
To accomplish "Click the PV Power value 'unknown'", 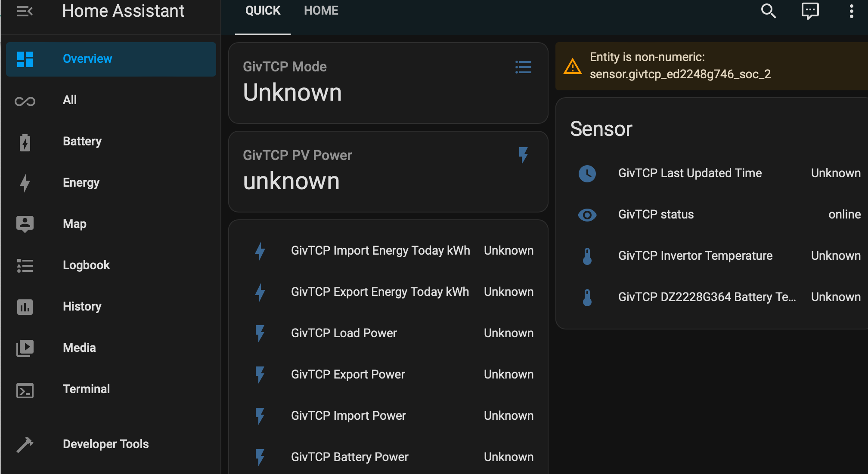I will pos(291,181).
